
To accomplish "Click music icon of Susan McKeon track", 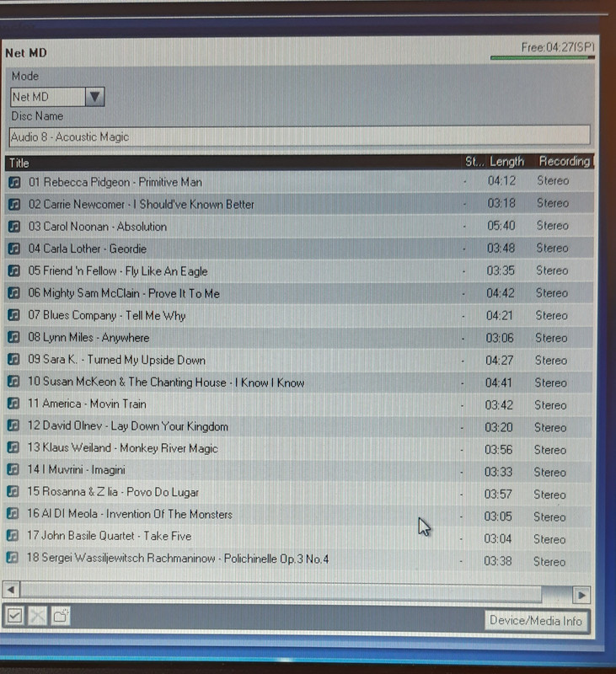I will coord(13,382).
